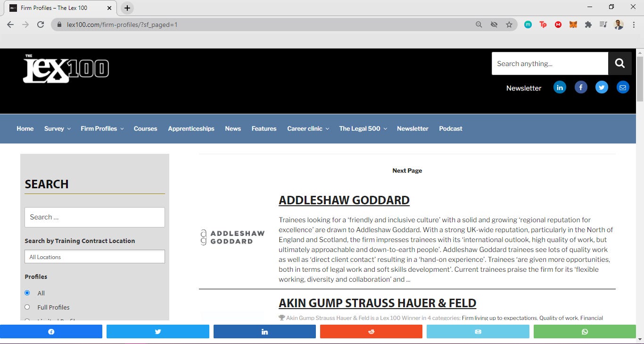Expand the Career clinic menu
Image resolution: width=644 pixels, height=344 pixels.
(x=308, y=128)
